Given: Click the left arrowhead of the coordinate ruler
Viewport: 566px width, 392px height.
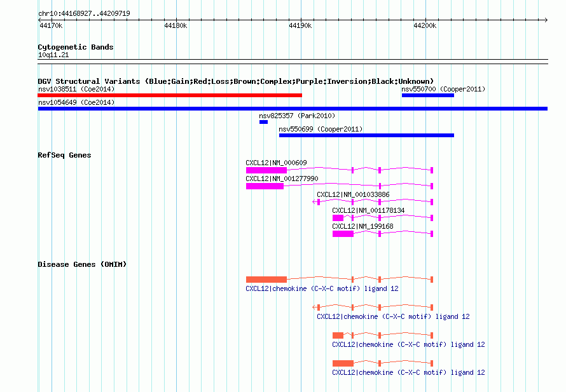Looking at the screenshot, I should (x=39, y=20).
